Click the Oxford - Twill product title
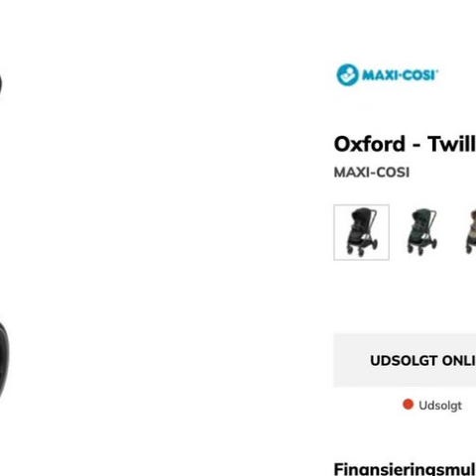The width and height of the screenshot is (476, 476). (x=405, y=144)
